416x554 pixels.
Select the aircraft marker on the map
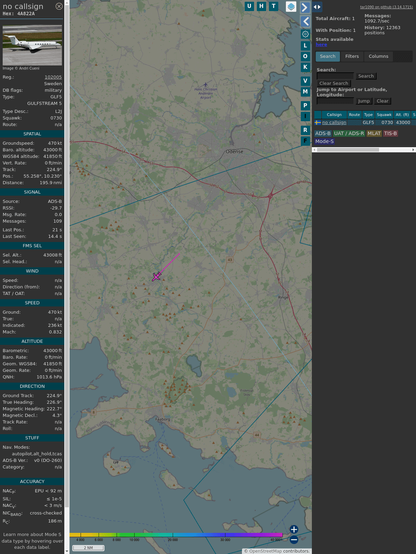point(156,277)
